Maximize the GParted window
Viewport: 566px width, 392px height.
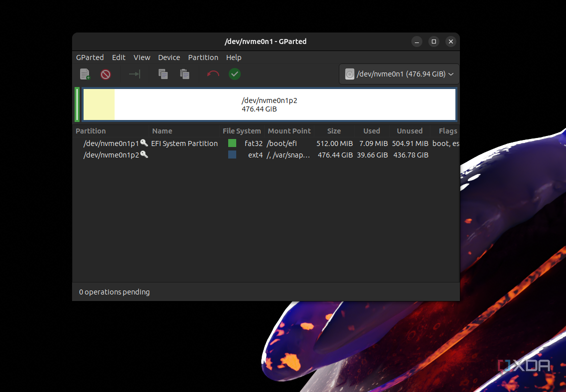(434, 41)
